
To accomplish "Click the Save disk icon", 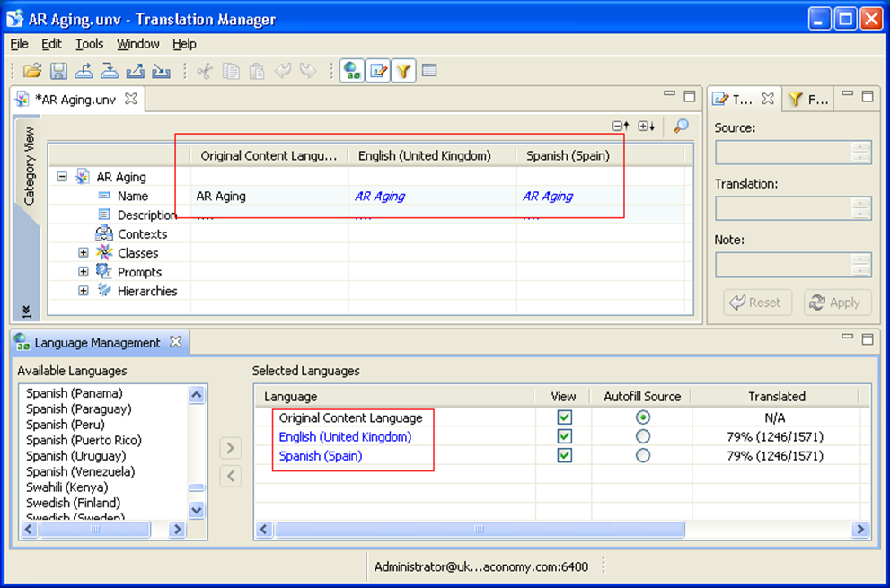I will (x=58, y=71).
